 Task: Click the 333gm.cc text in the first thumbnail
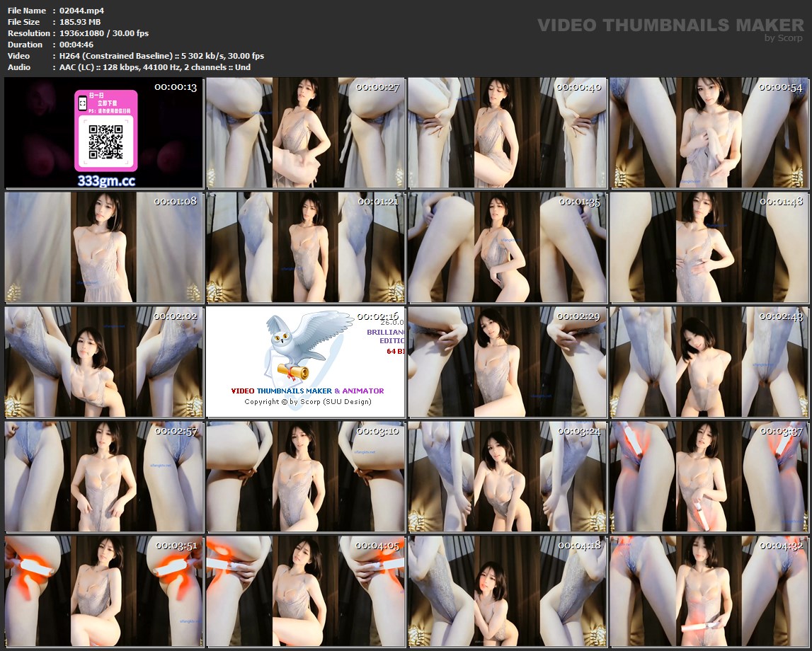click(105, 180)
